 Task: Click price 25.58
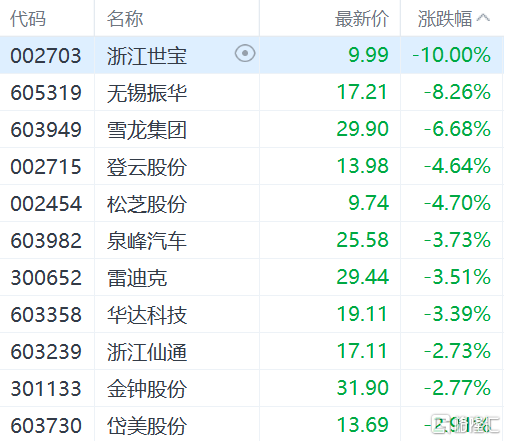tap(362, 240)
